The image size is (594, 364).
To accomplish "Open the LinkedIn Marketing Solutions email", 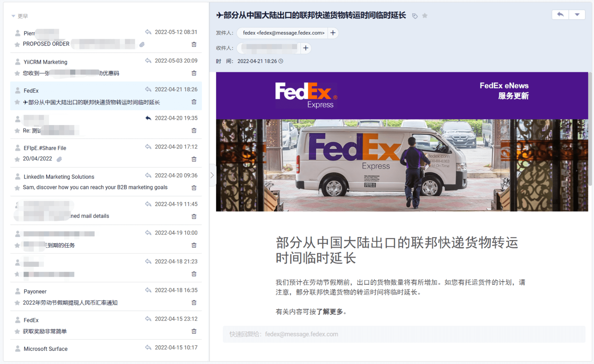I will click(x=106, y=182).
